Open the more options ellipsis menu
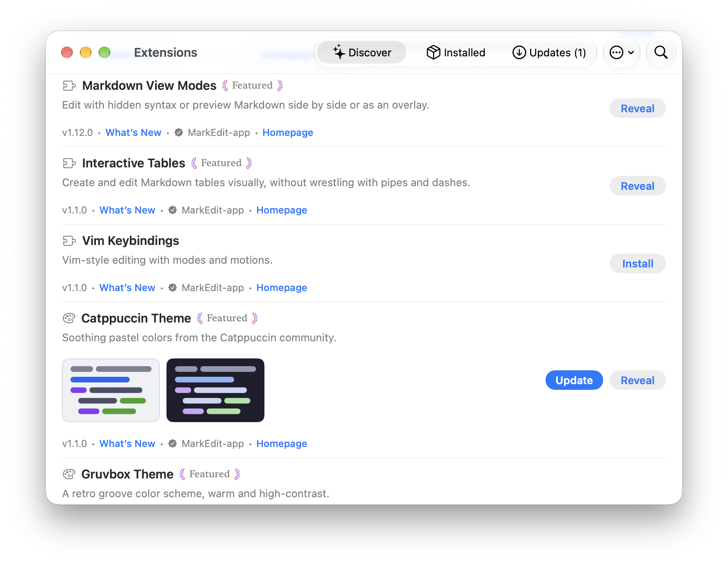This screenshot has width=728, height=565. tap(621, 52)
